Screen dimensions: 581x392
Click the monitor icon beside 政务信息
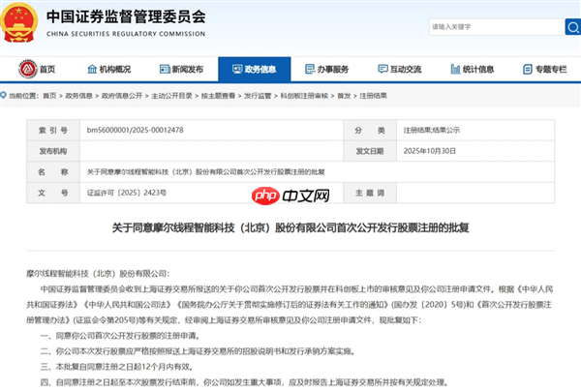tap(237, 69)
